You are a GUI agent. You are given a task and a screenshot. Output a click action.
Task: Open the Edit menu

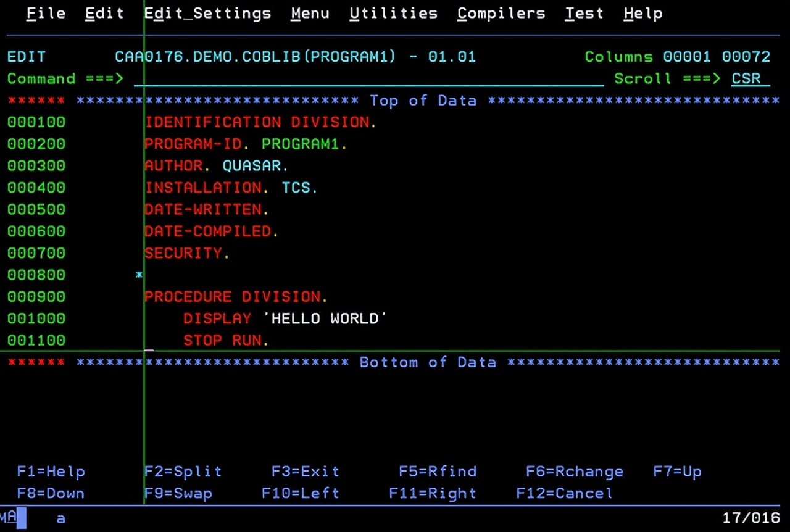click(104, 13)
